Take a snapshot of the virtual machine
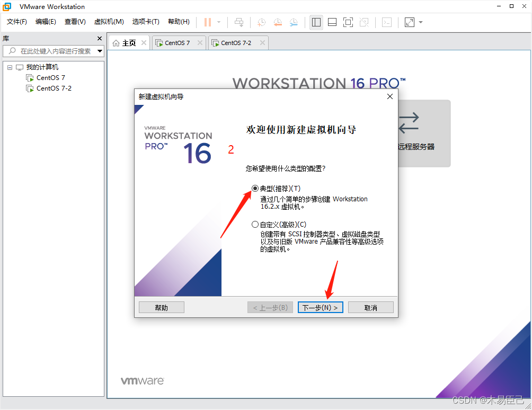This screenshot has width=532, height=410. (x=261, y=22)
